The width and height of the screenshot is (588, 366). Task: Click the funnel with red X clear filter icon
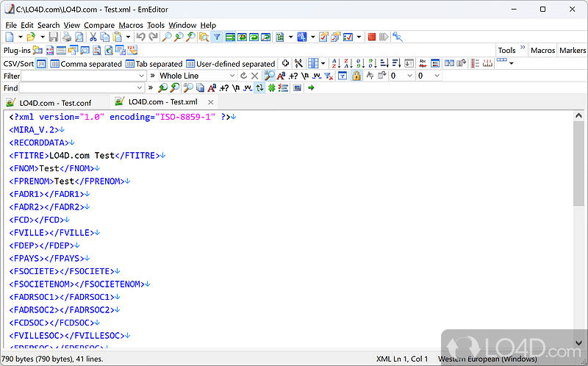click(329, 76)
